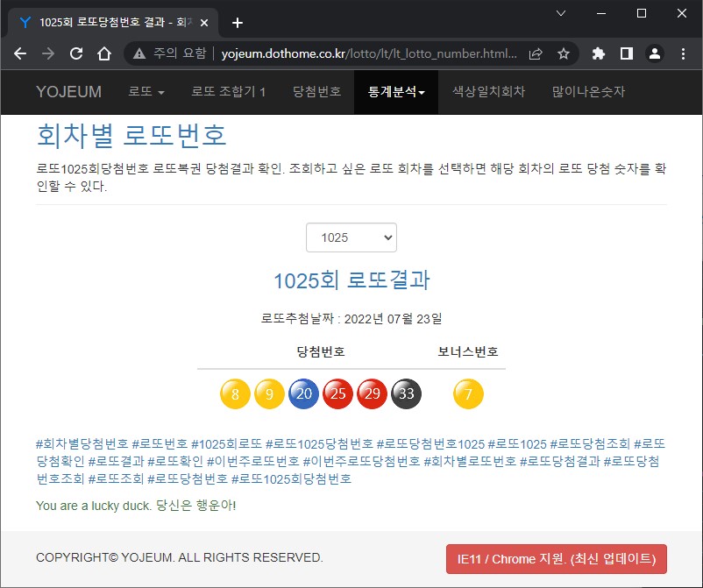703x588 pixels.
Task: Click the You are a lucky duck text
Action: click(x=136, y=506)
